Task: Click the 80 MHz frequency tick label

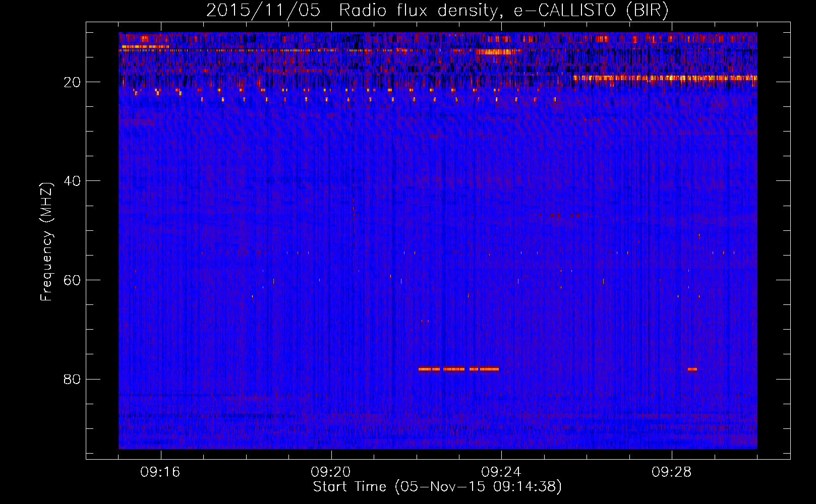Action: pyautogui.click(x=73, y=379)
